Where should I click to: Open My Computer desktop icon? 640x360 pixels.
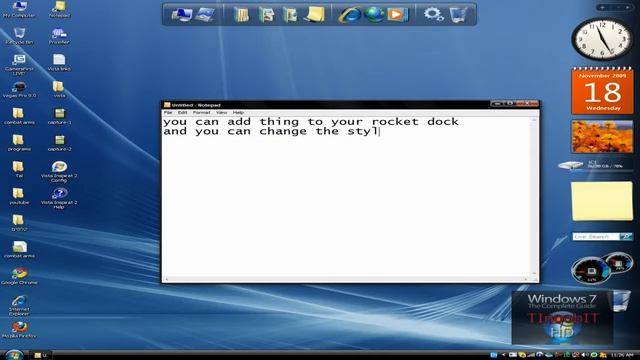coord(19,9)
